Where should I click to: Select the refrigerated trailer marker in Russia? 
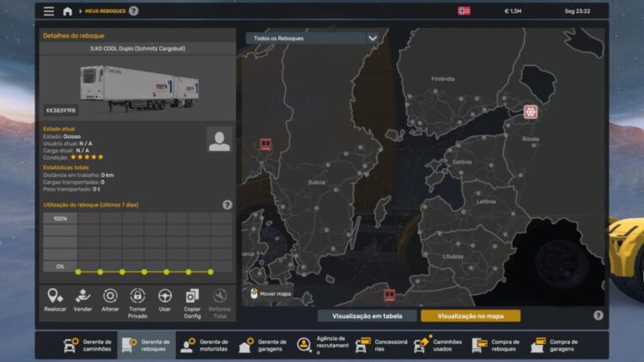(531, 112)
